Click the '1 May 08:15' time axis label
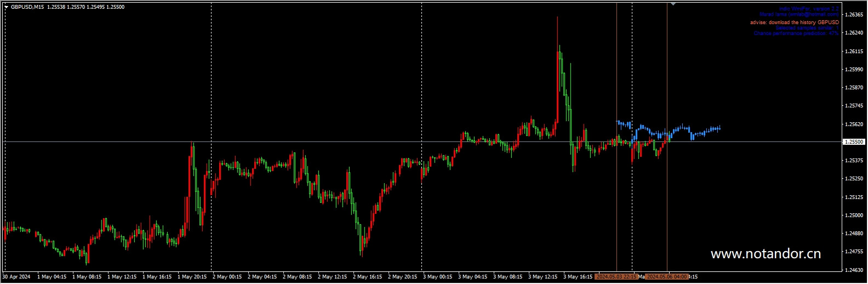Image resolution: width=868 pixels, height=284 pixels. tap(87, 277)
